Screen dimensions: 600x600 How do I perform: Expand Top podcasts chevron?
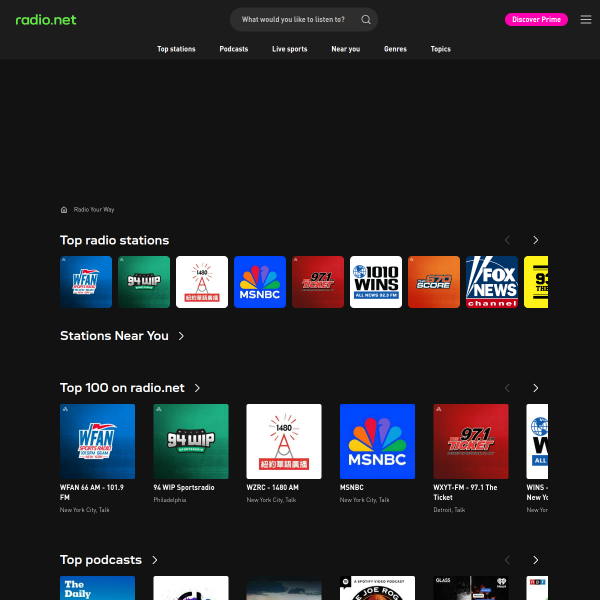click(x=155, y=560)
